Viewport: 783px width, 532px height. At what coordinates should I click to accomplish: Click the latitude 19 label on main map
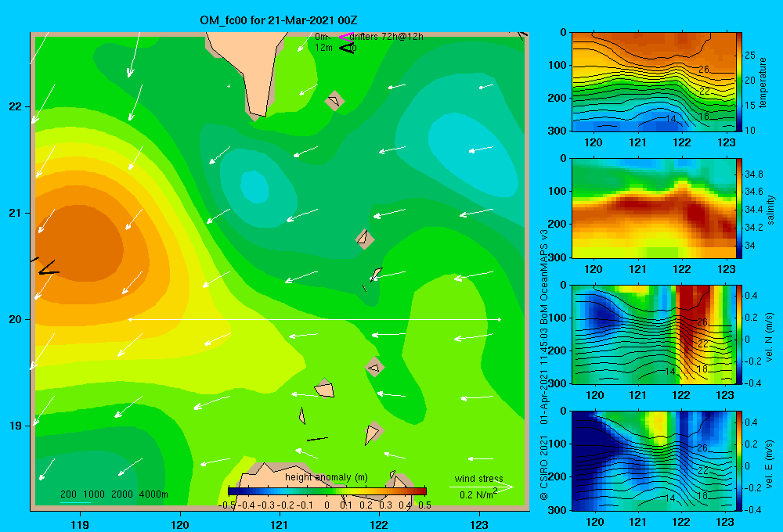pos(15,426)
